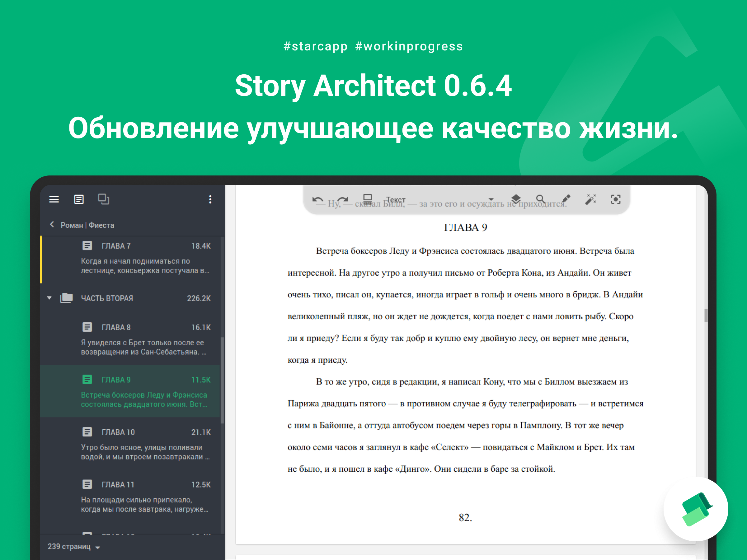747x560 pixels.
Task: Switch to the cards view icon
Action: 103,199
